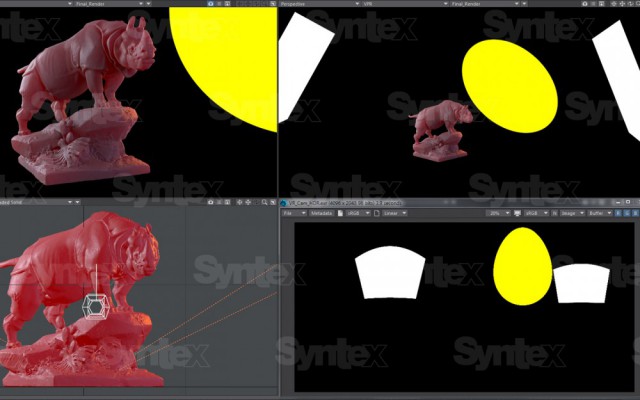Viewport: 640px width, 400px height.
Task: Open the Buffer dropdown in render window
Action: [x=599, y=213]
